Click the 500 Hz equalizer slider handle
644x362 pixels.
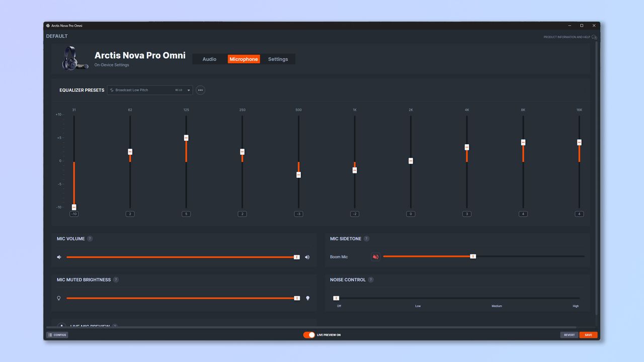pyautogui.click(x=298, y=175)
